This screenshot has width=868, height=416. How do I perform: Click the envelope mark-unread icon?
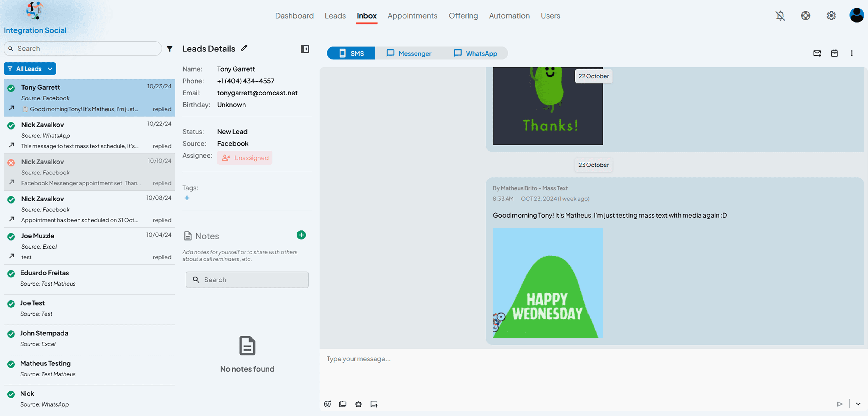point(817,53)
